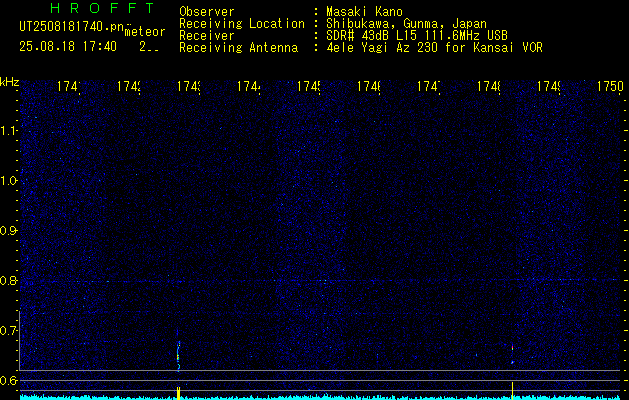The height and width of the screenshot is (400, 629).
Task: Click the 1.0 kHz frequency axis label
Action: coord(8,181)
